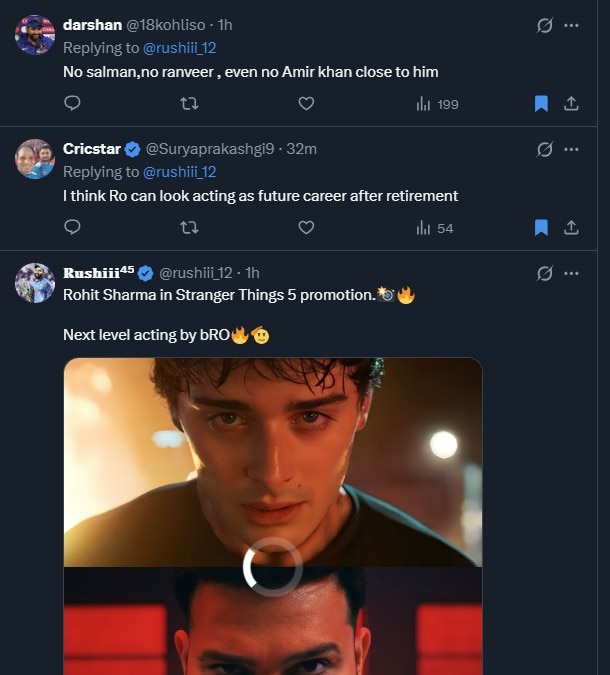
Task: Open @rushiii_12 mention link in darshan's reply
Action: coord(180,47)
